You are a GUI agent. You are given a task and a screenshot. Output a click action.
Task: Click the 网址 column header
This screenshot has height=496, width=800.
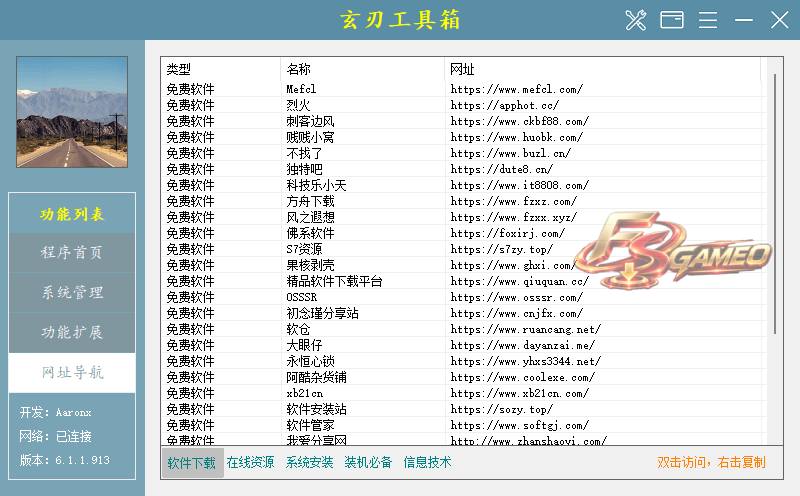point(602,69)
